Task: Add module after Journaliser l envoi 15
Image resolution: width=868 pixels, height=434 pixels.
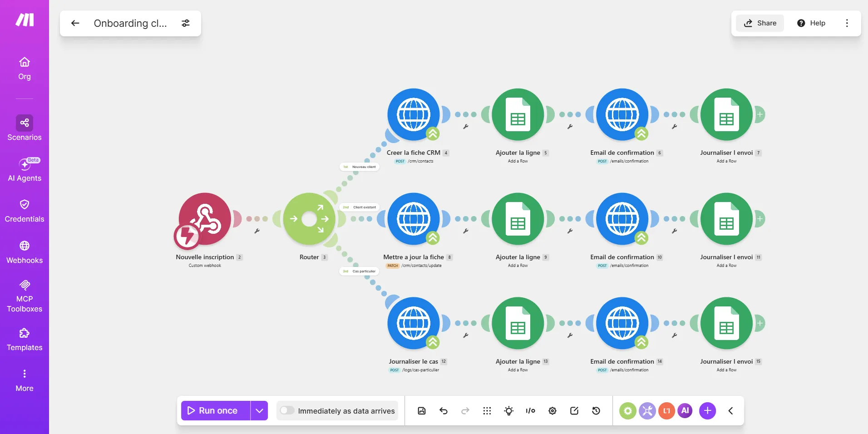Action: pos(760,323)
